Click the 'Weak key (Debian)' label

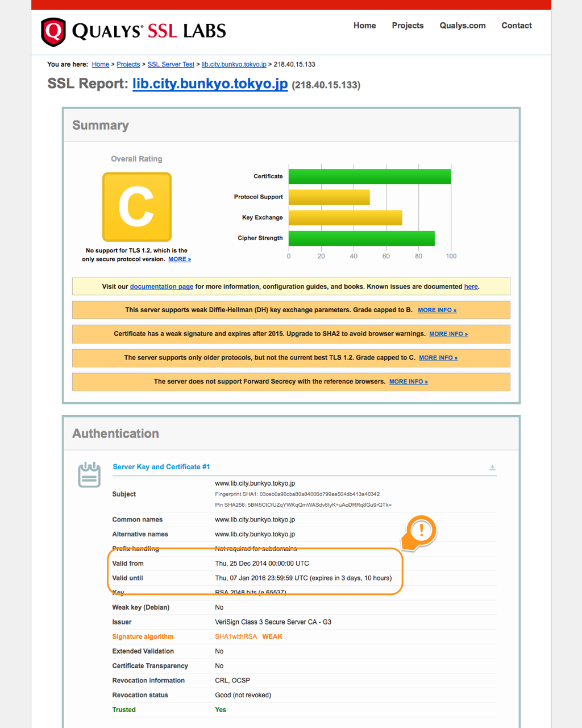coord(141,607)
